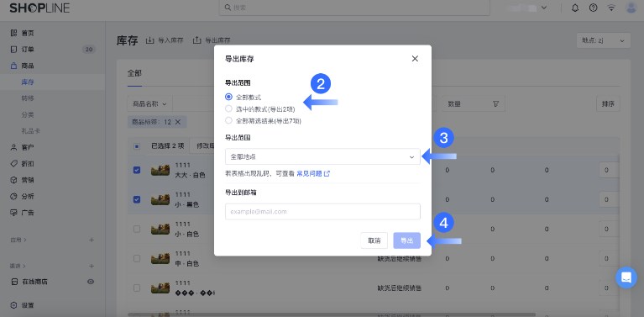This screenshot has width=644, height=317.
Task: Toggle the select-all checkbox beside 已选择 2 项
Action: point(137,146)
